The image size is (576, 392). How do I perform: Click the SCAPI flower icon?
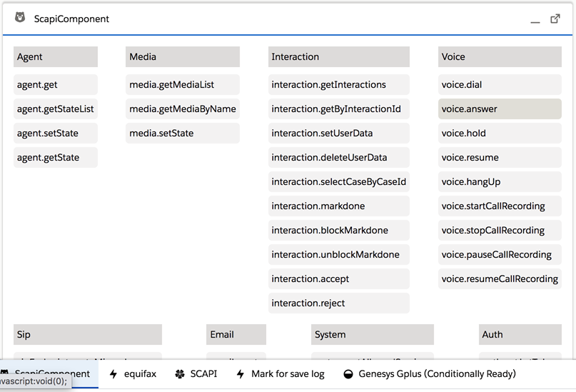click(x=180, y=373)
